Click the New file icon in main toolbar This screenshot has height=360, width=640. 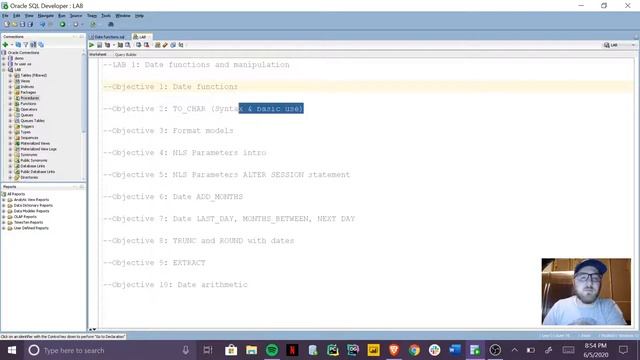[6, 24]
